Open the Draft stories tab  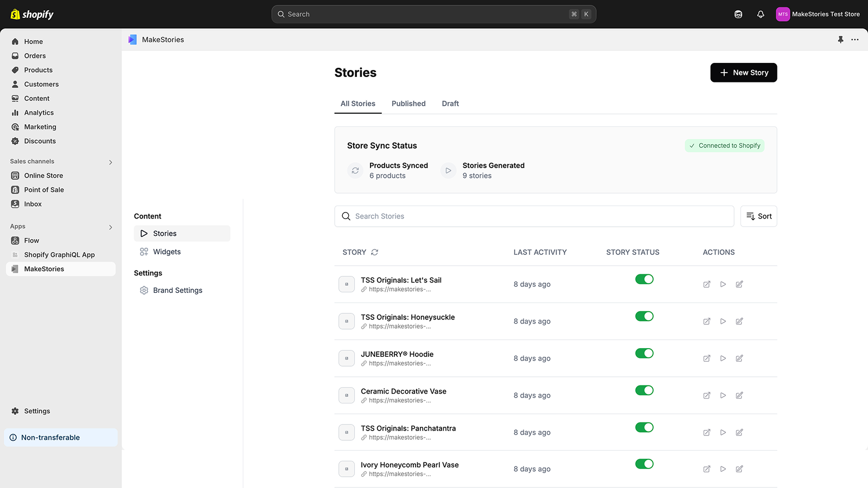coord(450,104)
